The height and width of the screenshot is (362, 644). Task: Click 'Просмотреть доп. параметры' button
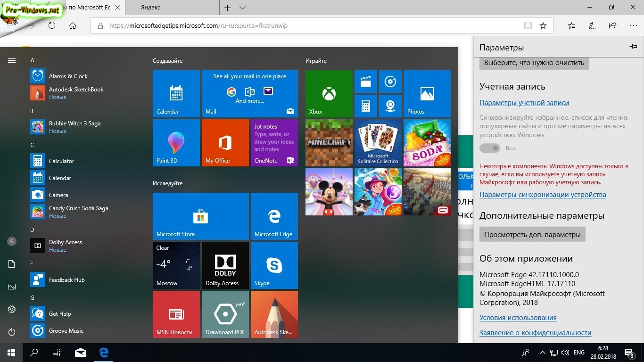pyautogui.click(x=532, y=234)
